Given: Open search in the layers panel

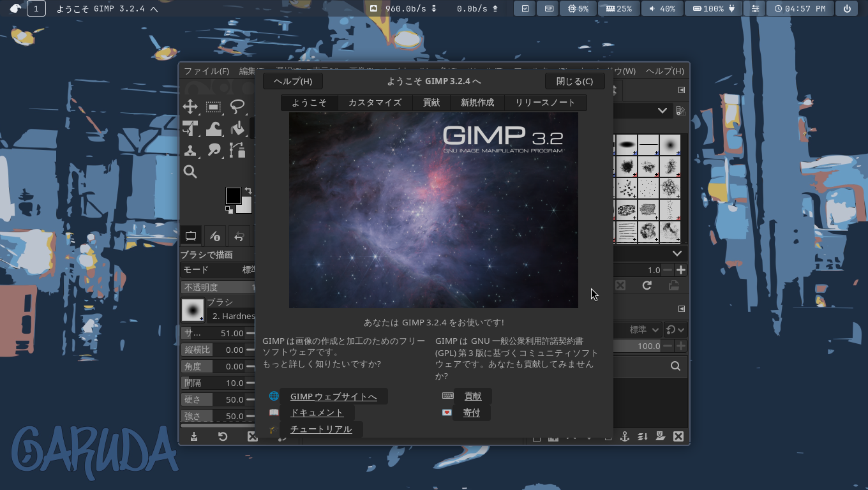Looking at the screenshot, I should tap(675, 366).
